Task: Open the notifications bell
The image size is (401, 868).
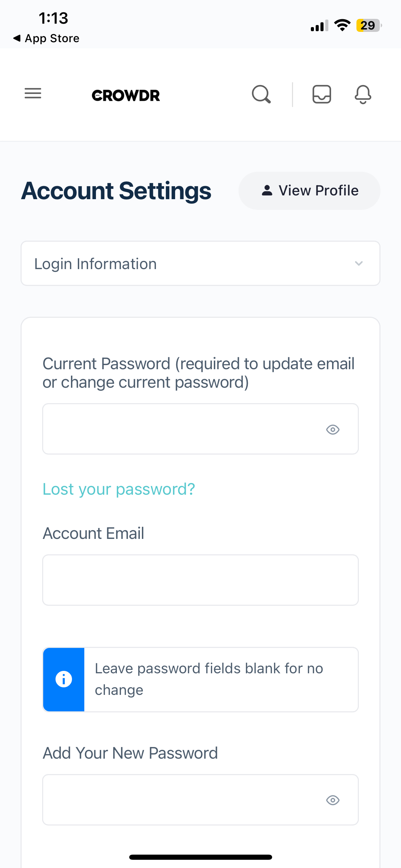Action: pyautogui.click(x=363, y=94)
